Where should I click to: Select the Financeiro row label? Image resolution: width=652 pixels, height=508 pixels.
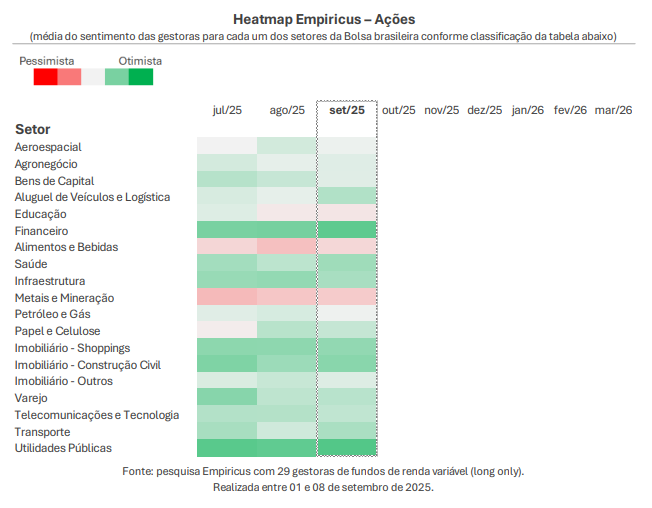click(42, 231)
